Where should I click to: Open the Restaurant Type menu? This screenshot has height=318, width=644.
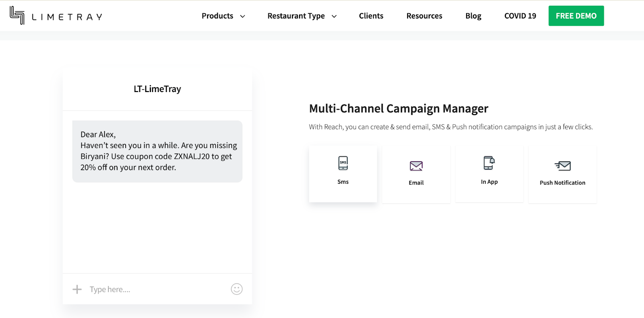point(296,16)
